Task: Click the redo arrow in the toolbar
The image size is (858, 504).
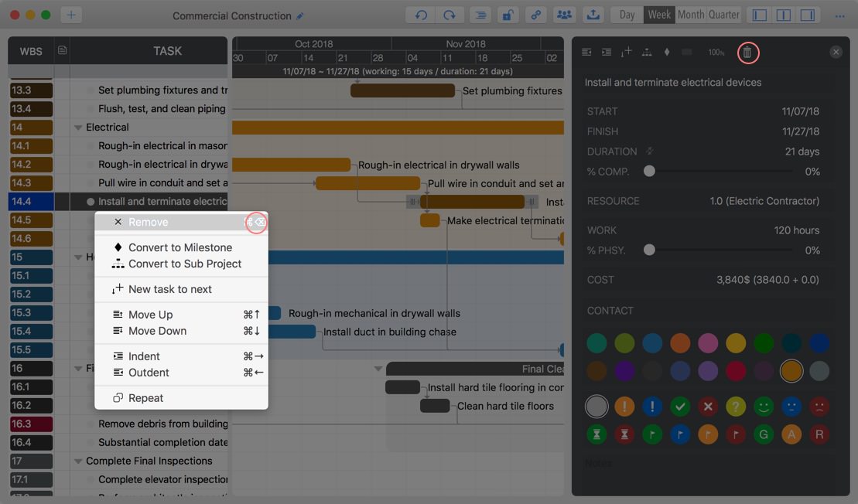Action: coord(450,15)
